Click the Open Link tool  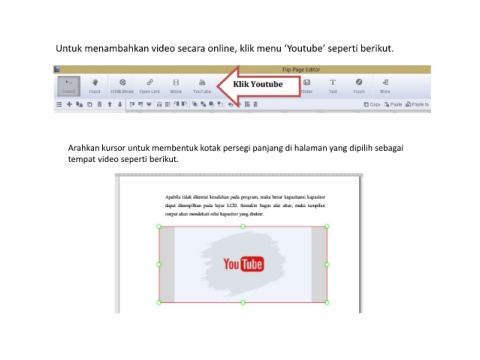(x=150, y=86)
